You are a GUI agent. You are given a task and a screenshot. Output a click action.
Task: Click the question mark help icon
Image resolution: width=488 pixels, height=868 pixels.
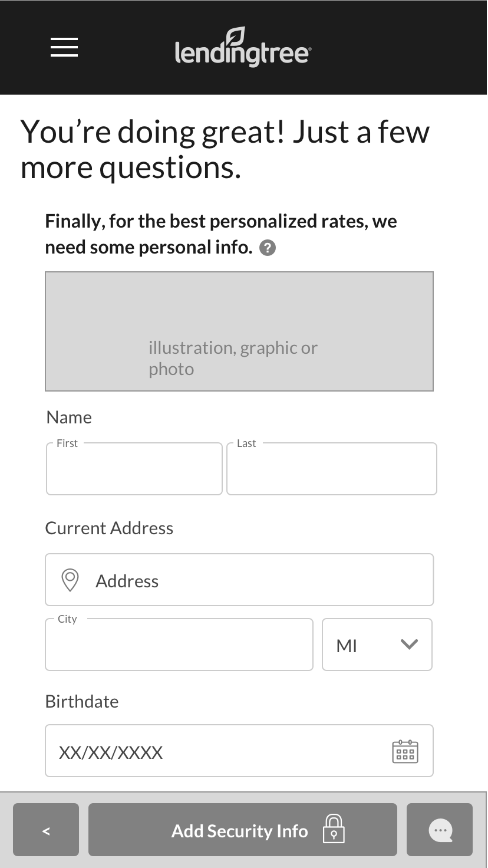[268, 248]
